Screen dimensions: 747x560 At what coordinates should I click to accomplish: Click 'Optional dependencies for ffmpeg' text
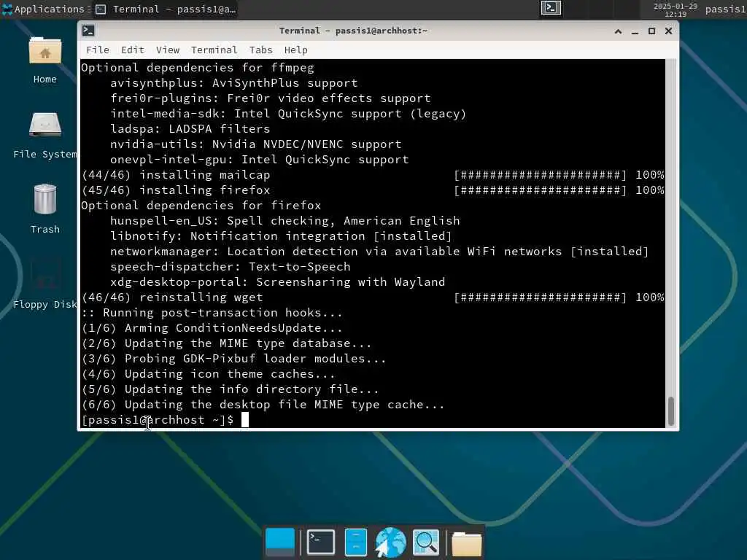198,68
